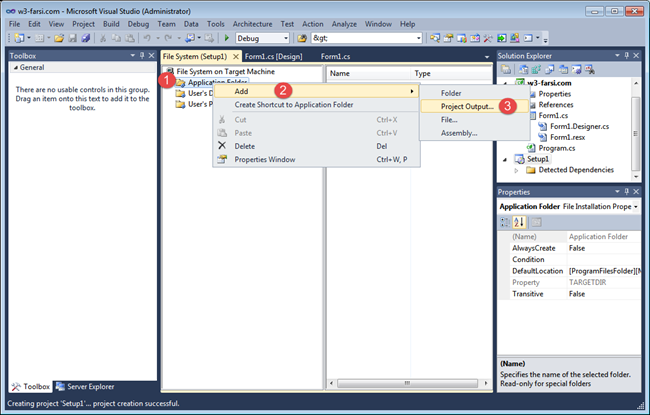Collapse the Setup1 project node
This screenshot has width=650, height=415.
pos(505,159)
